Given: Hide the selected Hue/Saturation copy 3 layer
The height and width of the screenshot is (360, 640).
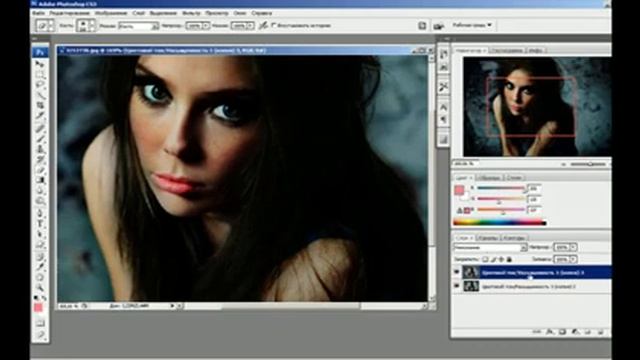Looking at the screenshot, I should point(457,272).
